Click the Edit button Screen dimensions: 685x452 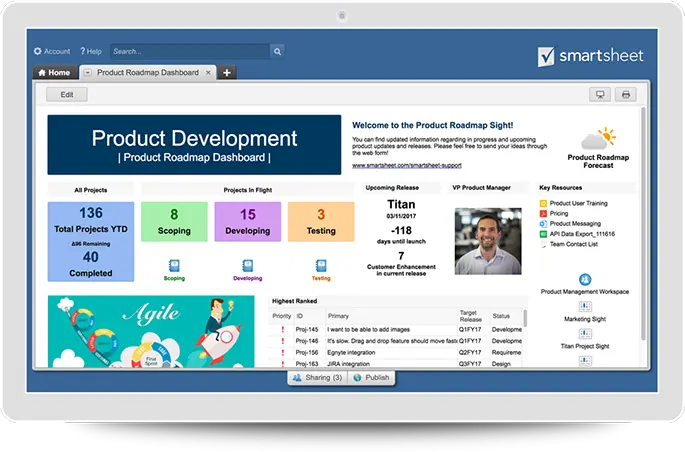pyautogui.click(x=67, y=95)
